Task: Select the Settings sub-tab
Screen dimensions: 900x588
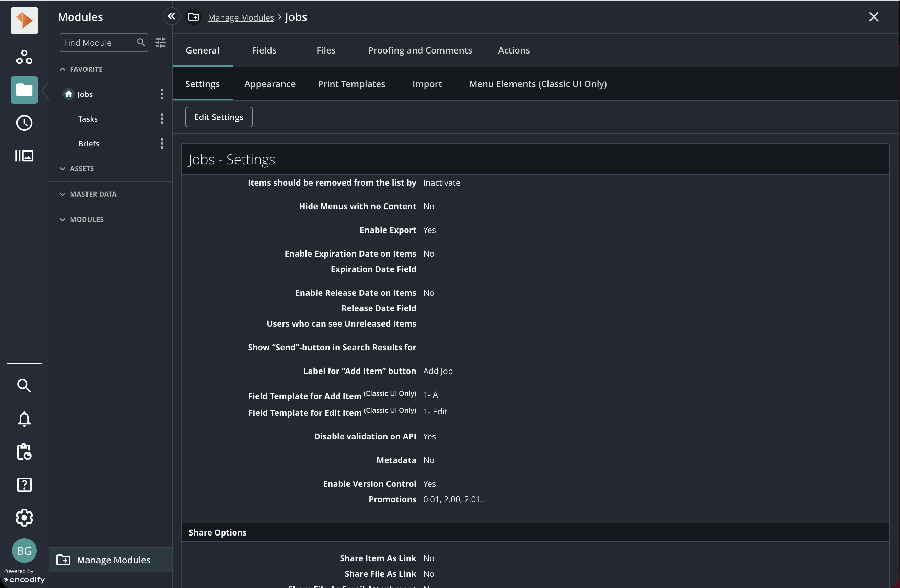Action: click(x=202, y=84)
